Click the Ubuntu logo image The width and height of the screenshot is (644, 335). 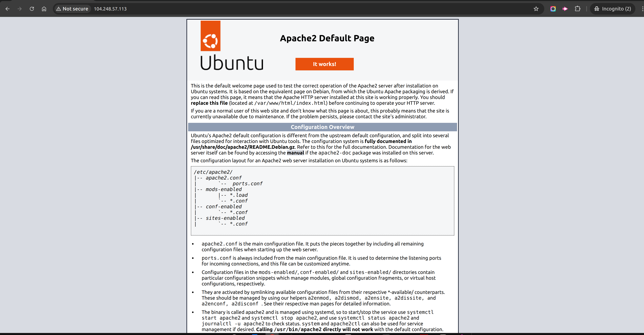(x=232, y=46)
